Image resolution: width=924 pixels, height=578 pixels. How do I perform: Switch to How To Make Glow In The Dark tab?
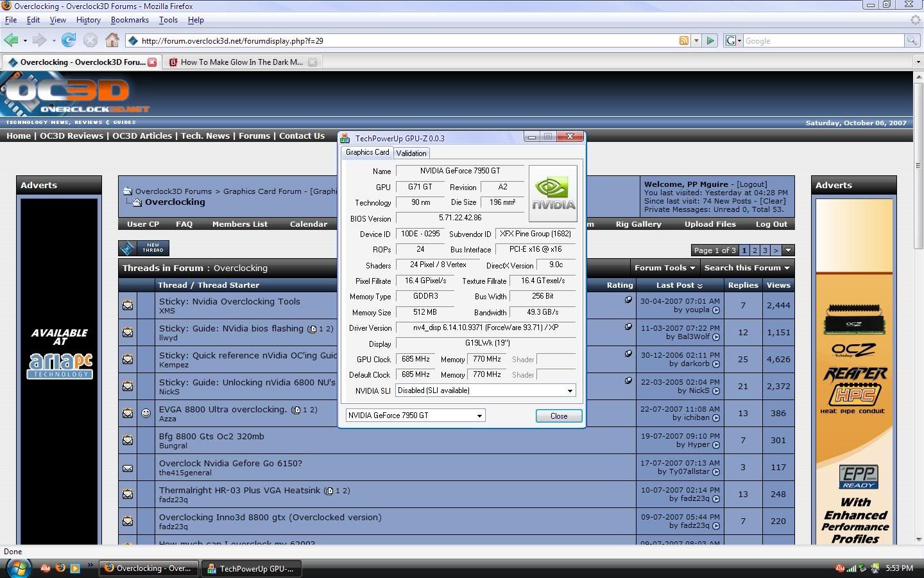[241, 62]
